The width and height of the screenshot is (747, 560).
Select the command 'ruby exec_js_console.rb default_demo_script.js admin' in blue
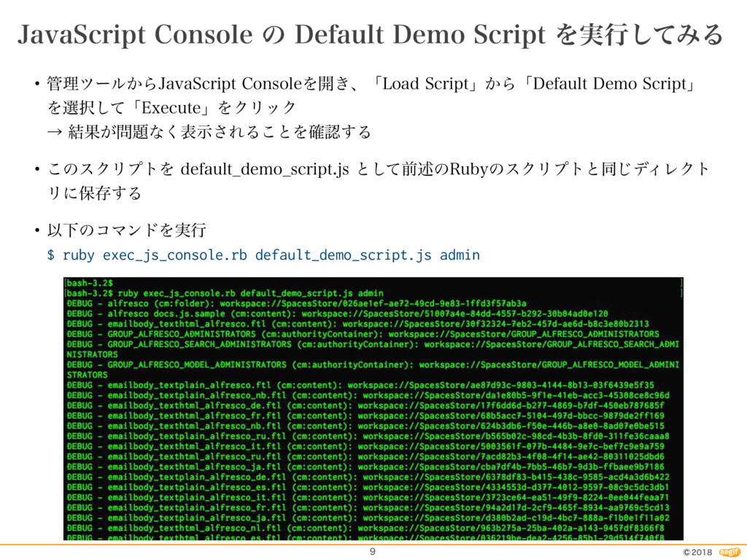271,254
